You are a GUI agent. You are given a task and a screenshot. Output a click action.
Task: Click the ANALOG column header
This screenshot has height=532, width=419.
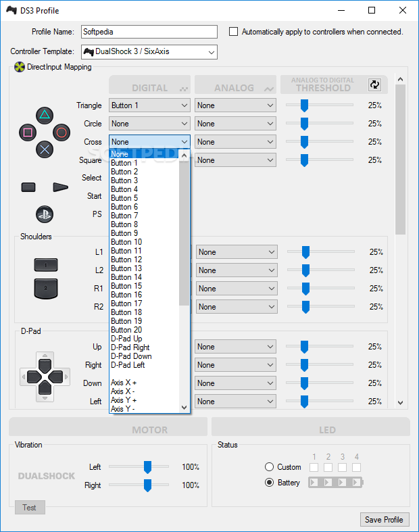point(235,84)
